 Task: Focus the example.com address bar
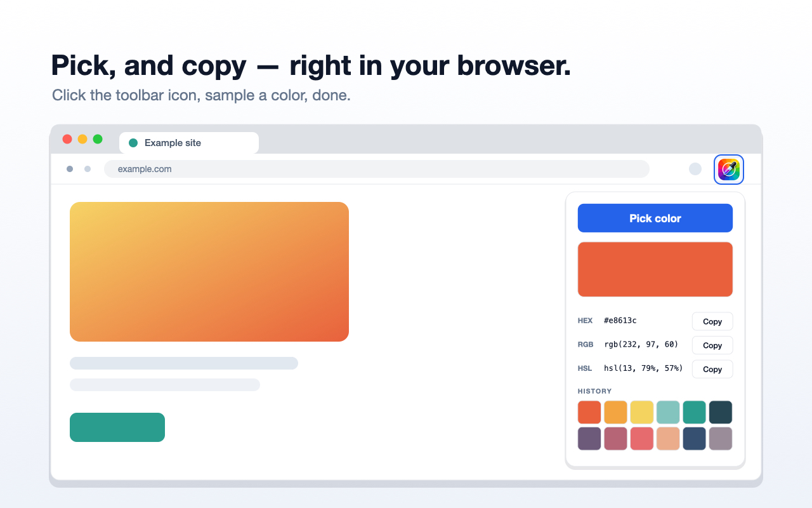point(377,169)
